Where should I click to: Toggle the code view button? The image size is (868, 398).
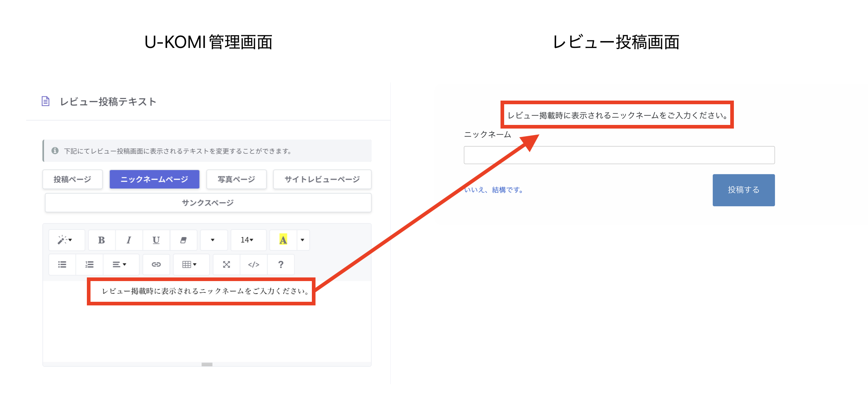253,264
